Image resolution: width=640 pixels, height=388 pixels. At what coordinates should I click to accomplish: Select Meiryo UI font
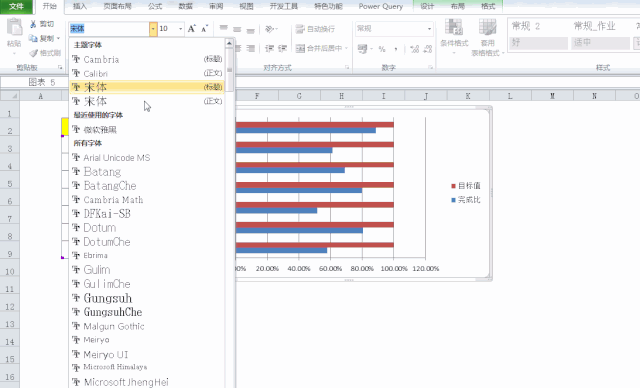pos(147,354)
